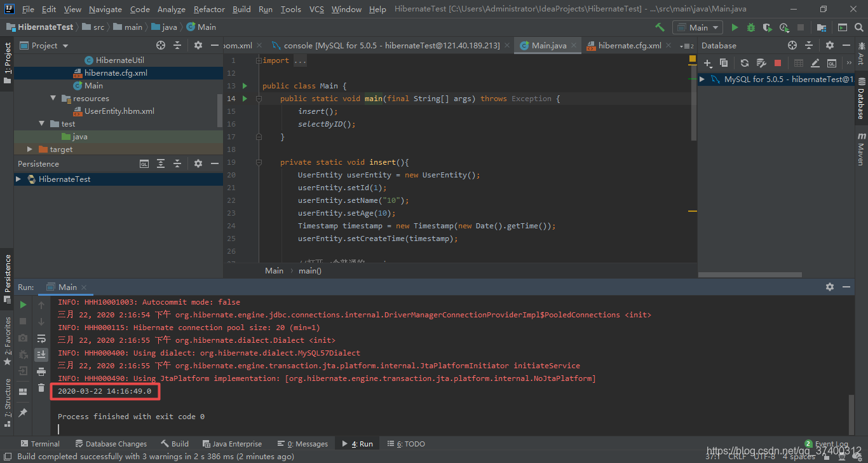This screenshot has height=463, width=868.
Task: Open the Terminal tool window tab
Action: (x=40, y=444)
